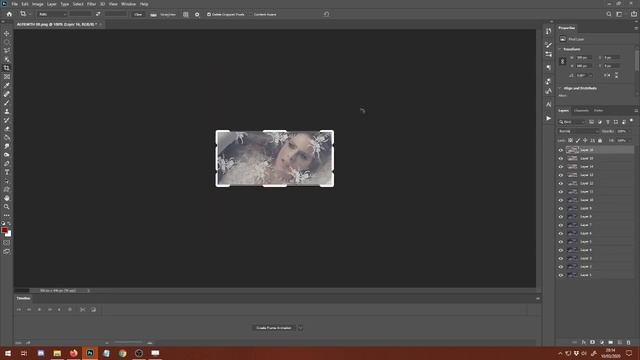Hide Layer 14 visibility eye
Screen dimensions: 640x360
pos(560,167)
